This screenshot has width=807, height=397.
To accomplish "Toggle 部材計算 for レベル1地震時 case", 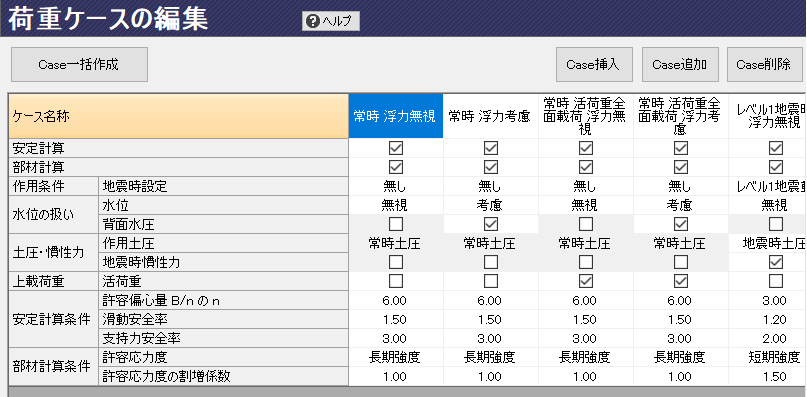I will (776, 167).
